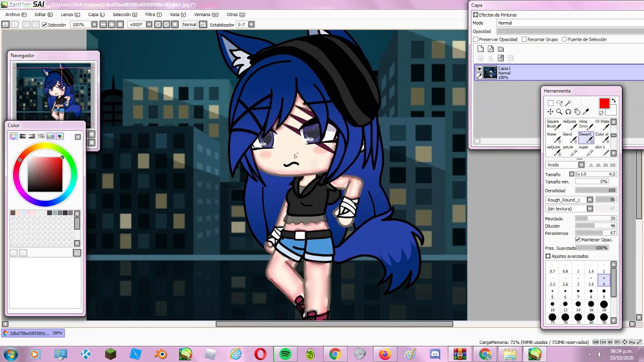This screenshot has width=644, height=362.
Task: Select the pstyle pencil preset
Action: 570,150
